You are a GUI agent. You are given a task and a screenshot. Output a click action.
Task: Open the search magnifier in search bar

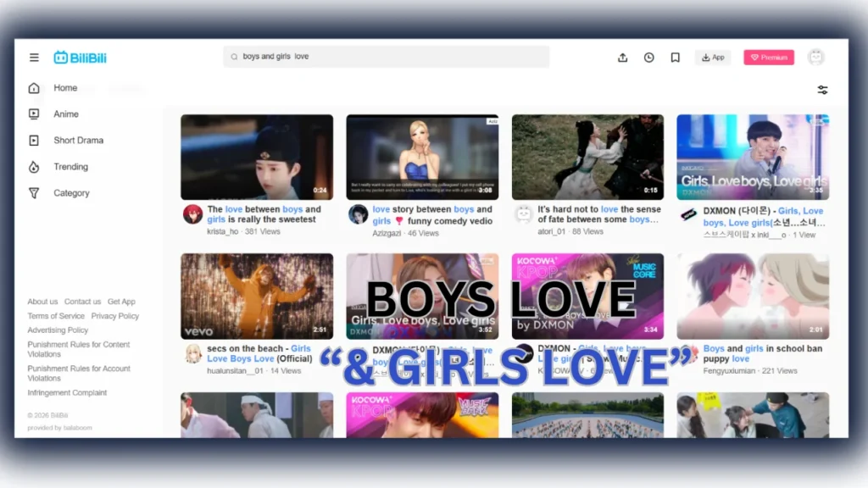point(233,57)
